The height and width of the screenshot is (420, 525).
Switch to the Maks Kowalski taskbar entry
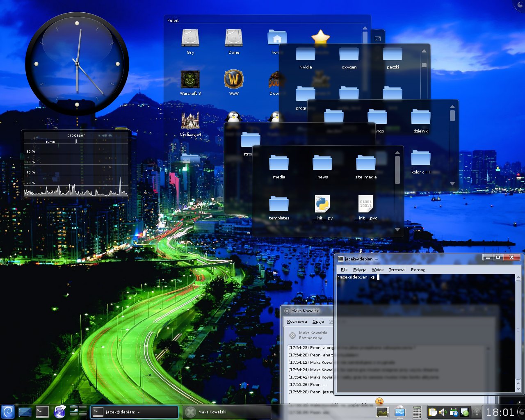click(227, 412)
